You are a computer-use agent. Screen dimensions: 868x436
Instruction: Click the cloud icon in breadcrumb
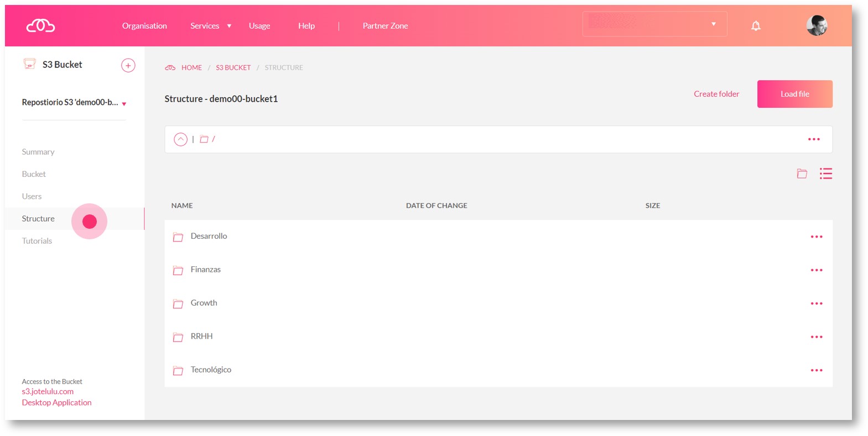[170, 67]
